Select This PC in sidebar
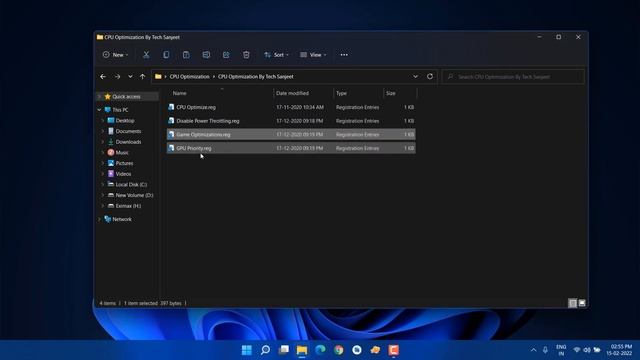The width and height of the screenshot is (640, 360). pyautogui.click(x=120, y=110)
